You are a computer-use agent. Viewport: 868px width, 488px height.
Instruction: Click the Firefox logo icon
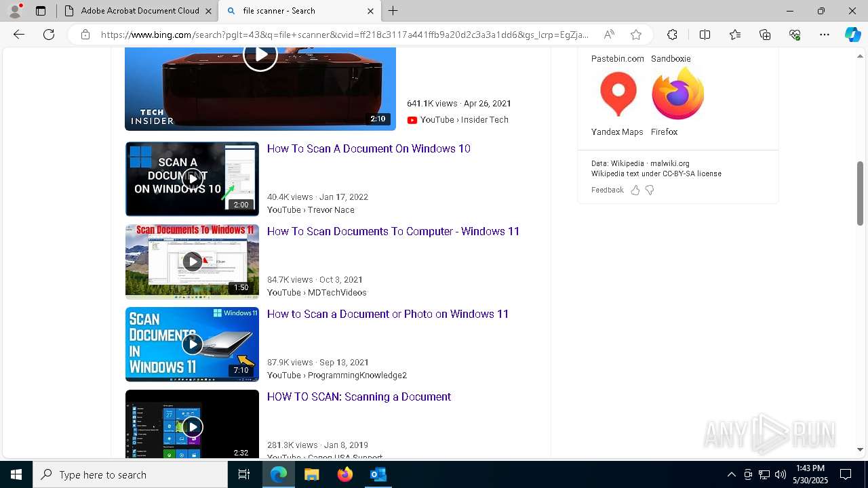point(677,95)
